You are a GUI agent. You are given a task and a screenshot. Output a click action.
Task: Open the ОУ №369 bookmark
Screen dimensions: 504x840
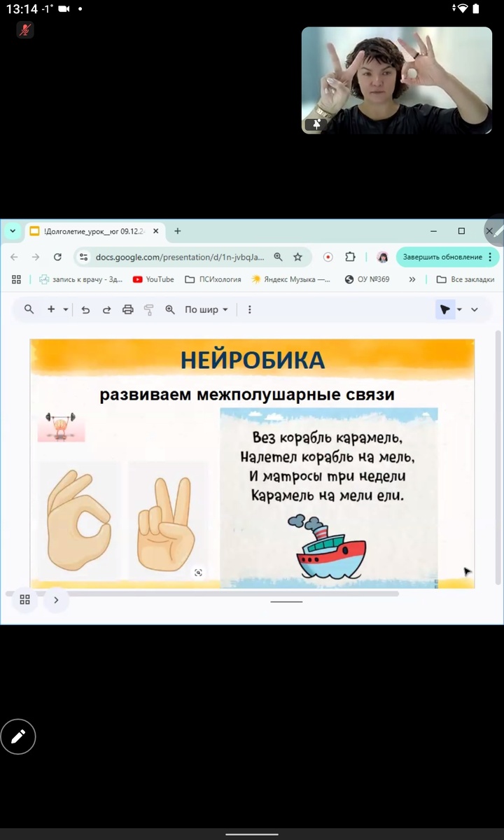coord(367,279)
